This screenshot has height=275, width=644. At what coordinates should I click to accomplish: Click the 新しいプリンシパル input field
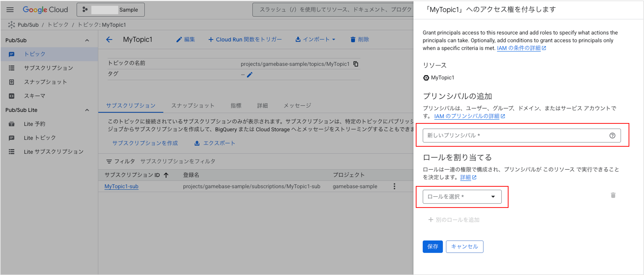(521, 136)
